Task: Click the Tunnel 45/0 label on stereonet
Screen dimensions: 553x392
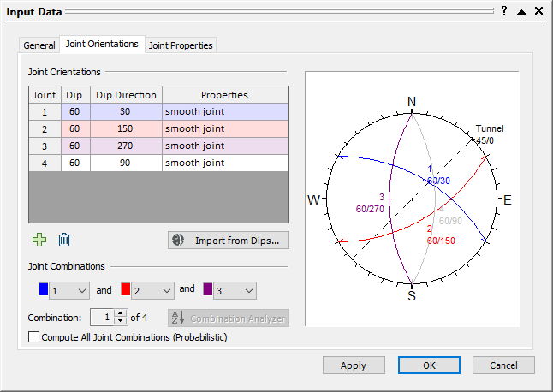Action: tap(490, 134)
